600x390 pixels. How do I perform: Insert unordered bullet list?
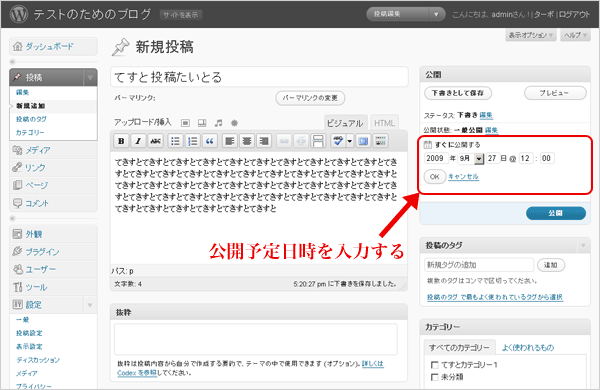click(175, 141)
